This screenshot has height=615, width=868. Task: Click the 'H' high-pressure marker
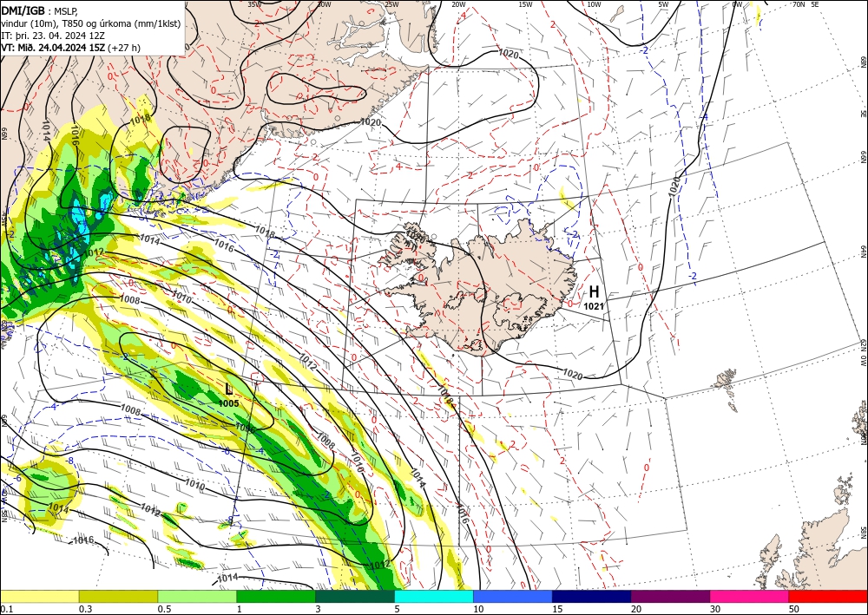point(594,291)
